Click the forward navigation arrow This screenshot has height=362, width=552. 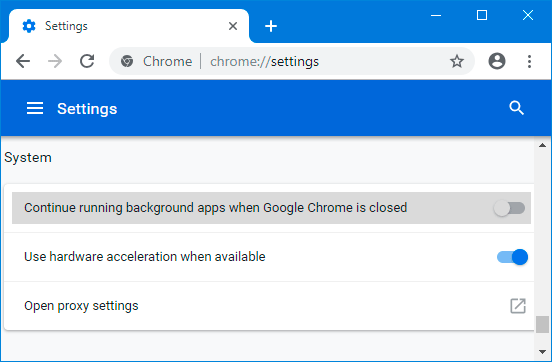[55, 61]
